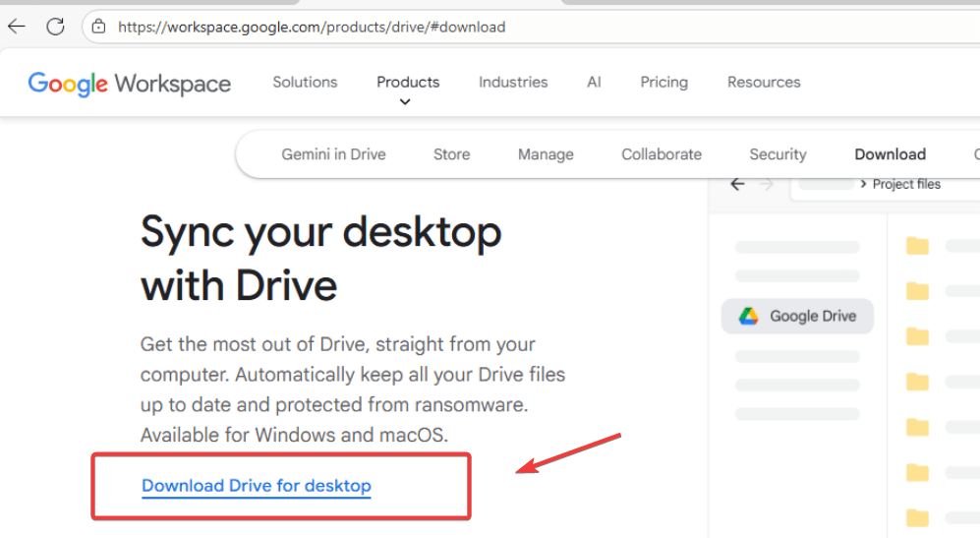
Task: Open the Solutions menu
Action: pyautogui.click(x=305, y=82)
